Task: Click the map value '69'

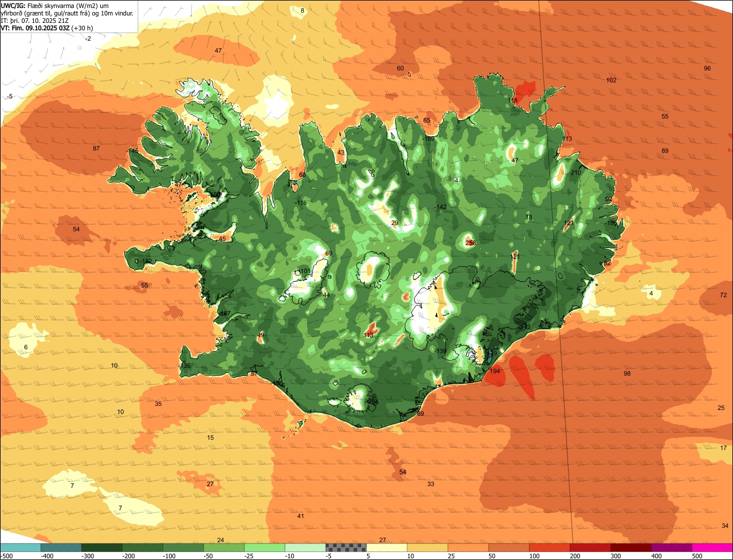Action: pyautogui.click(x=329, y=253)
